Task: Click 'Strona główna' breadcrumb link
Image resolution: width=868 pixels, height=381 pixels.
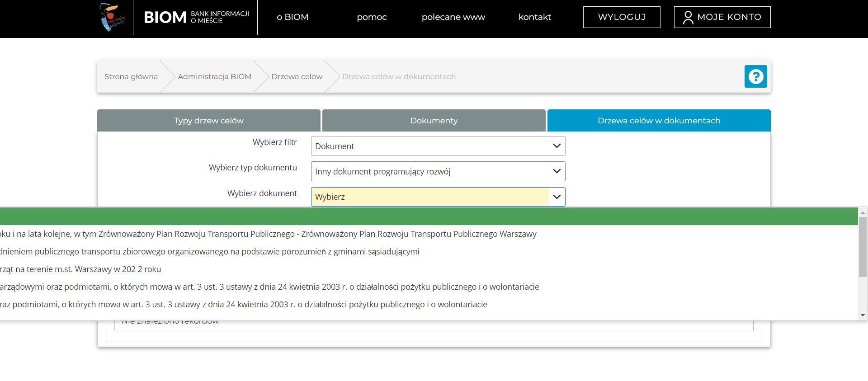Action: pyautogui.click(x=131, y=77)
